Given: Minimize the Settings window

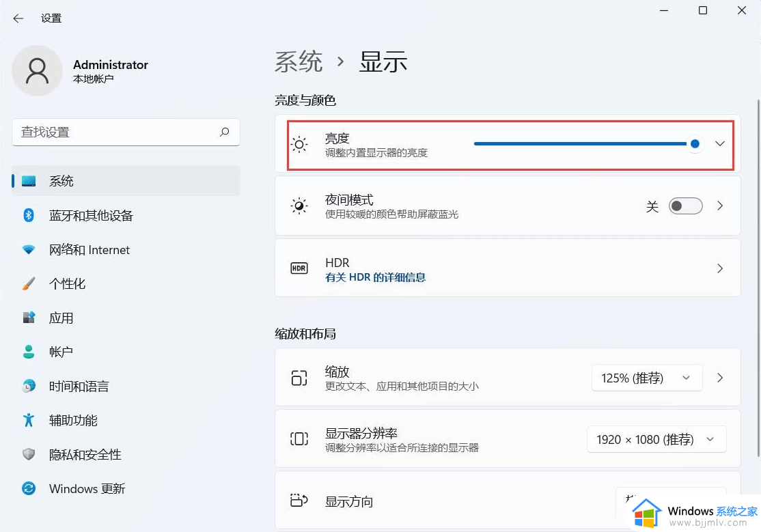Looking at the screenshot, I should tap(664, 10).
